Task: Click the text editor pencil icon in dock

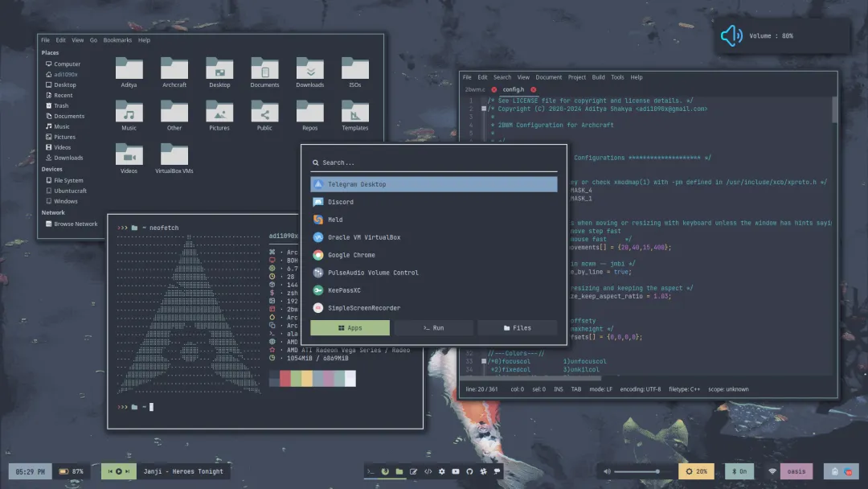Action: 413,471
